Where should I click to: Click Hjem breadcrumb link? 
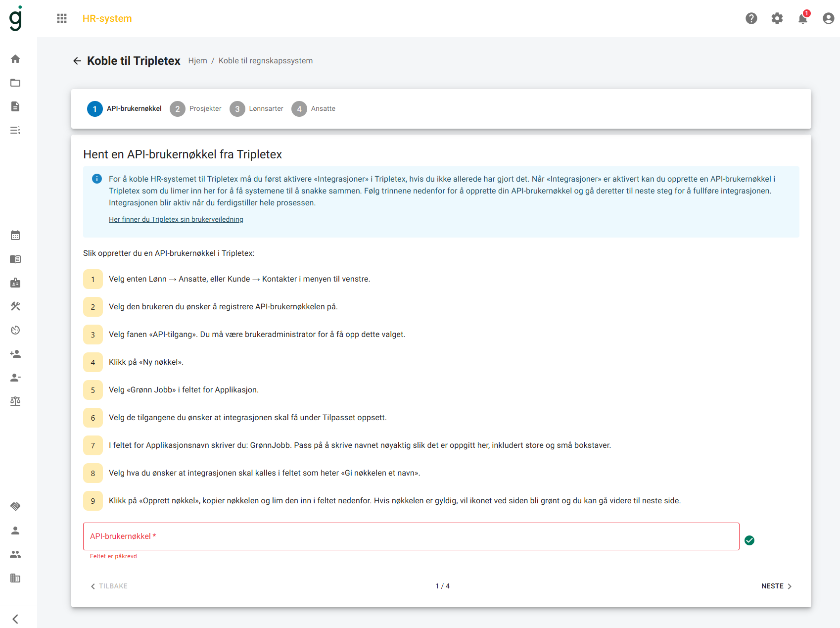point(197,61)
